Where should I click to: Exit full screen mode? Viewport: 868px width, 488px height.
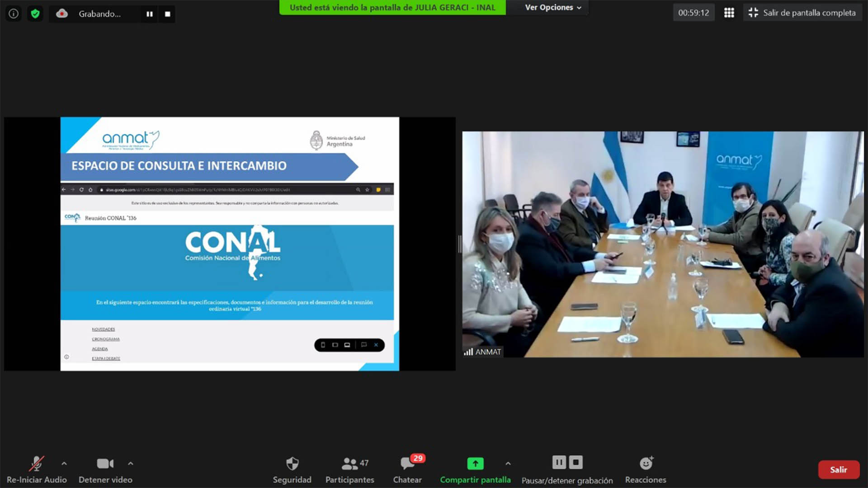[802, 13]
